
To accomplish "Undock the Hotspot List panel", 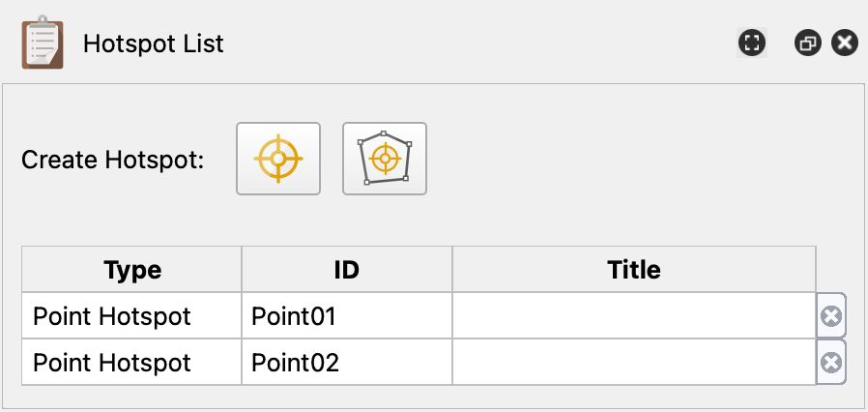I will (x=807, y=43).
